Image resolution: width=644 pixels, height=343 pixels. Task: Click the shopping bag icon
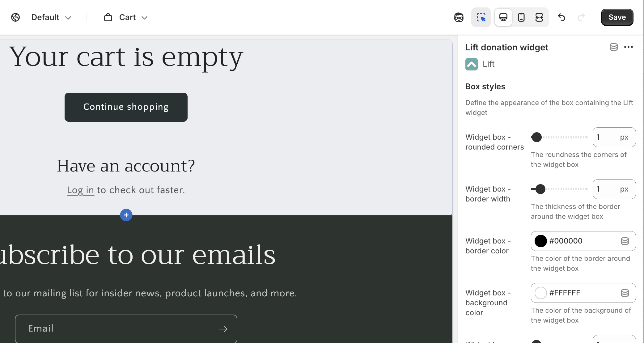click(108, 17)
